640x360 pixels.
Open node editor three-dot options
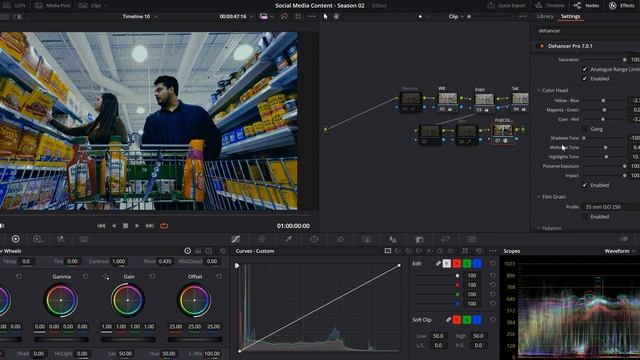[x=523, y=16]
